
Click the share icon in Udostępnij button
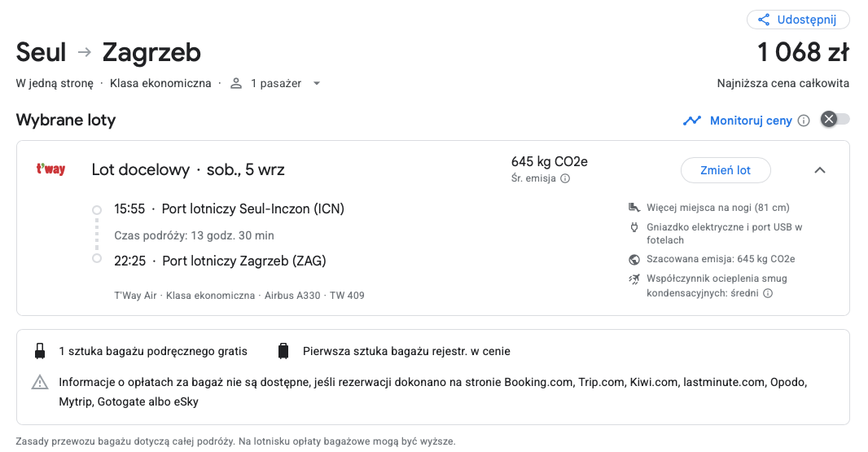[764, 20]
